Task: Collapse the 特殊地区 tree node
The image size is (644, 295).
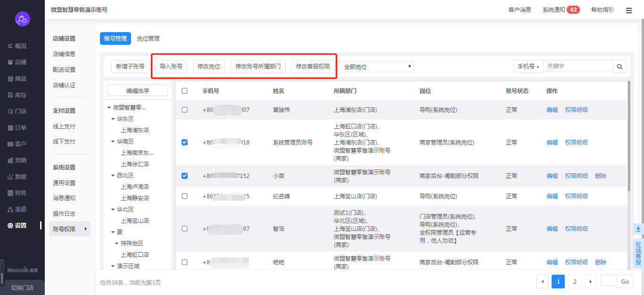Action: point(117,244)
